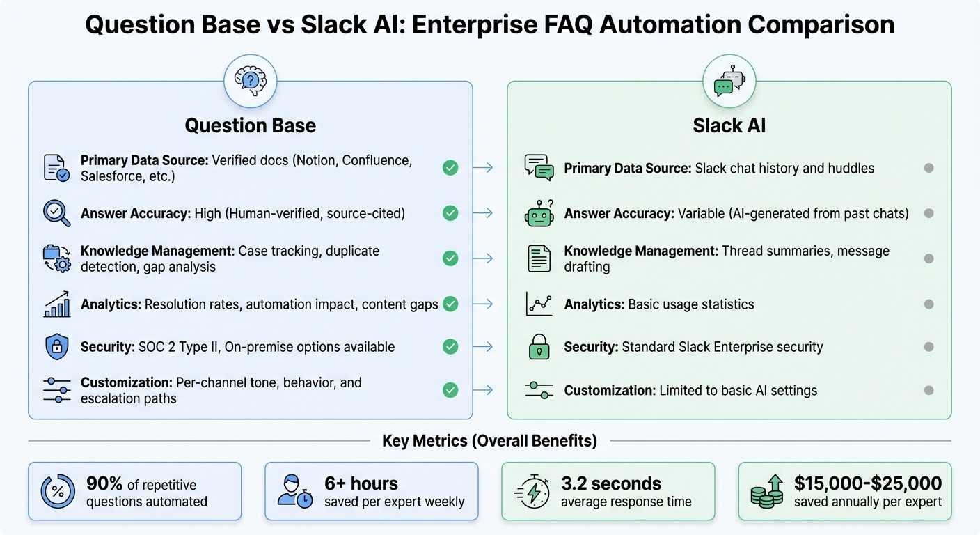Open the folder-gear Knowledge Management icon
Image resolution: width=980 pixels, height=535 pixels.
point(55,258)
